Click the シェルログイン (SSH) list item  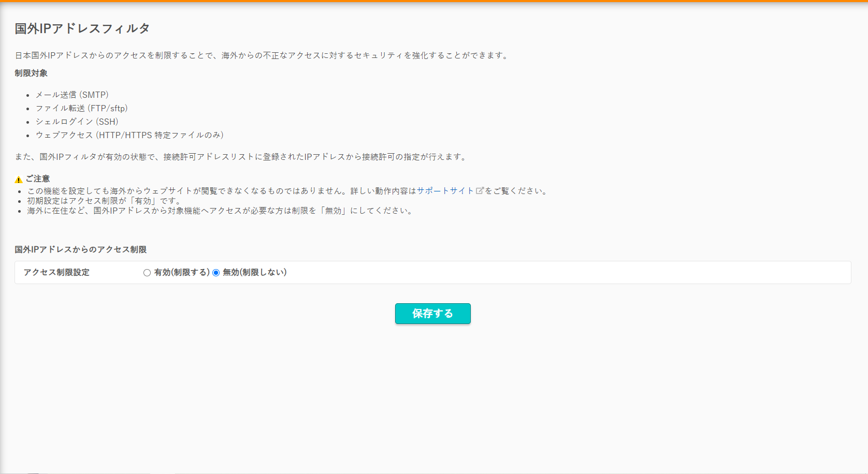(x=77, y=122)
